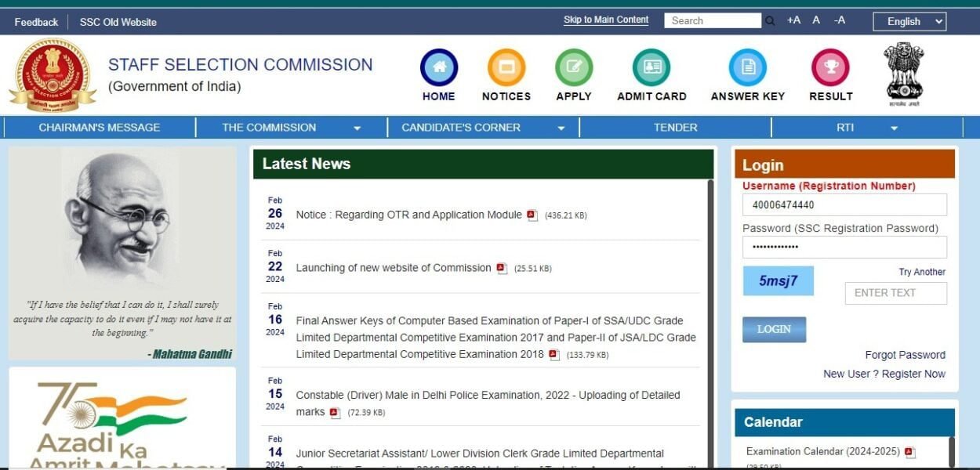This screenshot has height=470, width=980.
Task: Open Notice Regarding OTR and Application Module
Action: pyautogui.click(x=408, y=215)
